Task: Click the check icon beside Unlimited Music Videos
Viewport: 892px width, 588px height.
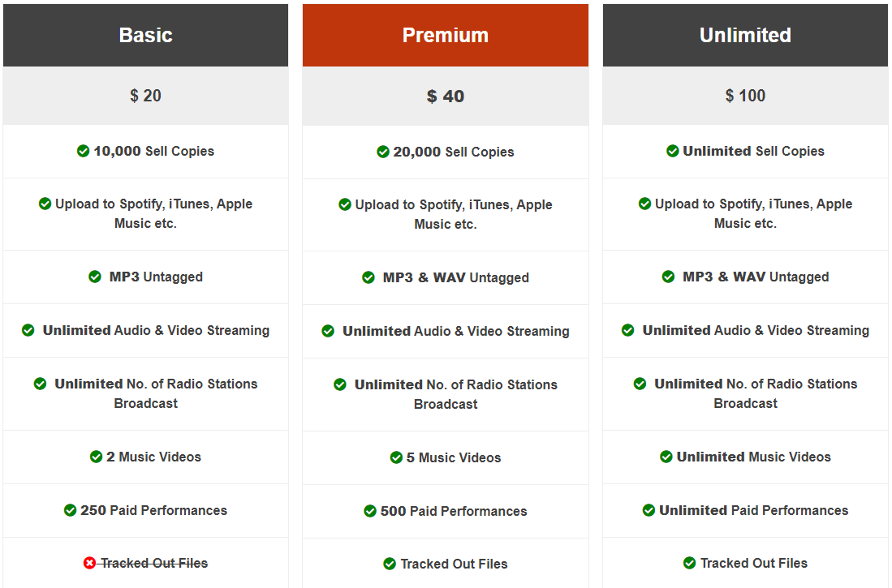Action: click(x=666, y=457)
